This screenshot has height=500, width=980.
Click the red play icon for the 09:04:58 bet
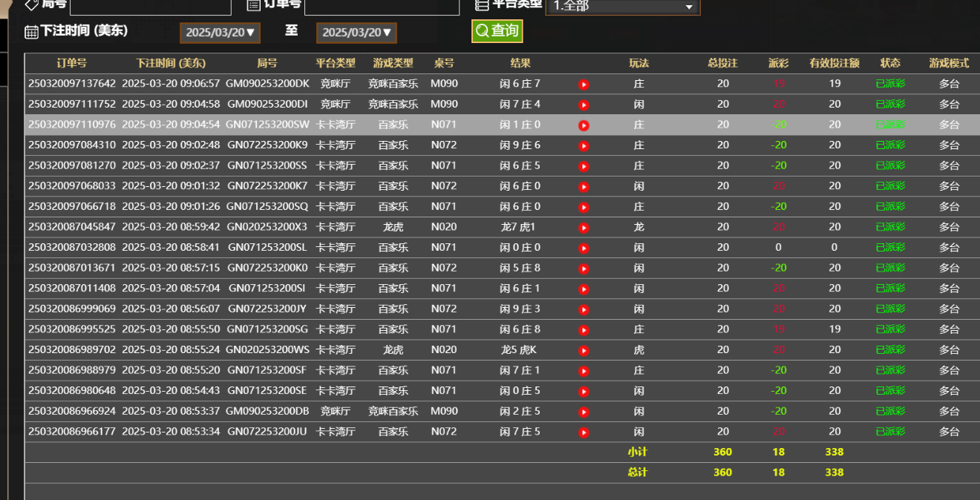tap(584, 105)
